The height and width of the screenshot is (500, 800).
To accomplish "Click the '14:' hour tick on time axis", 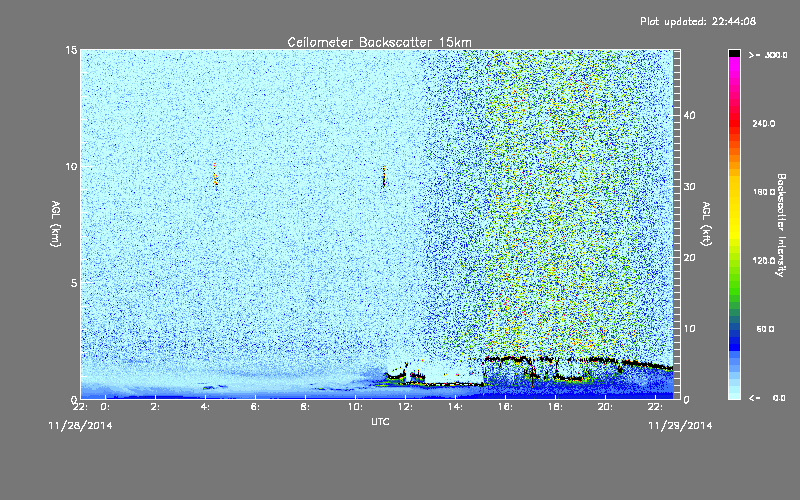I will coord(456,407).
